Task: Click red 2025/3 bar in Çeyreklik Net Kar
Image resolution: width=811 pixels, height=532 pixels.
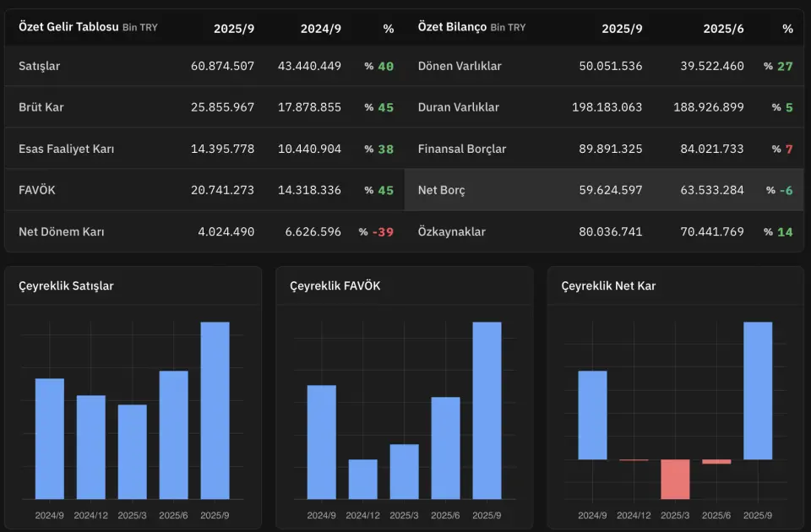Action: tap(675, 479)
